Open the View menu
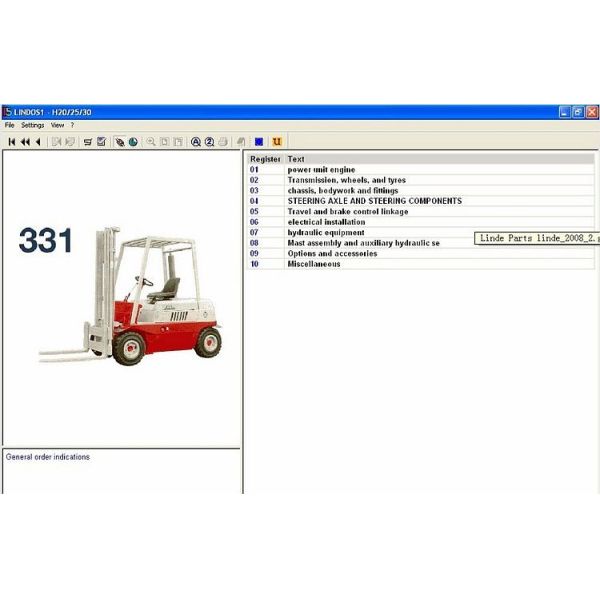Screen dimensions: 600x600 [57, 126]
